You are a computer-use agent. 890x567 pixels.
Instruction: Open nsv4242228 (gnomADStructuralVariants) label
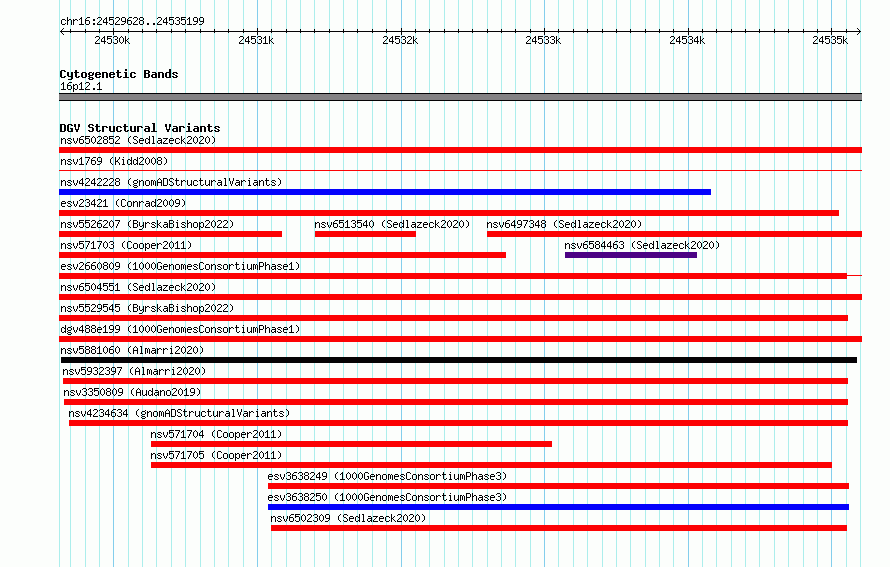point(171,182)
